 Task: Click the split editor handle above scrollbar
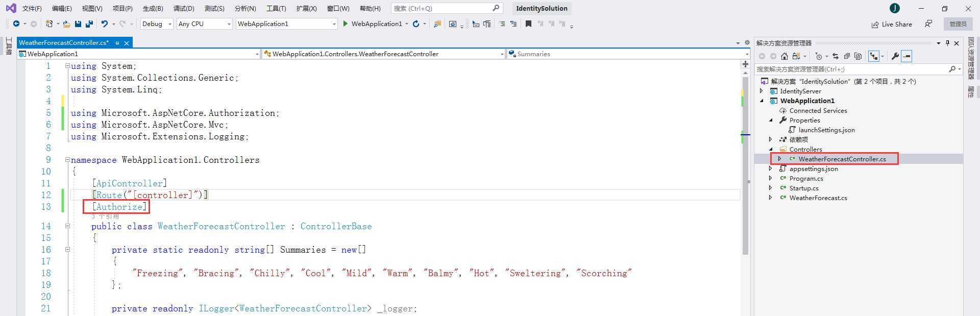(x=745, y=64)
